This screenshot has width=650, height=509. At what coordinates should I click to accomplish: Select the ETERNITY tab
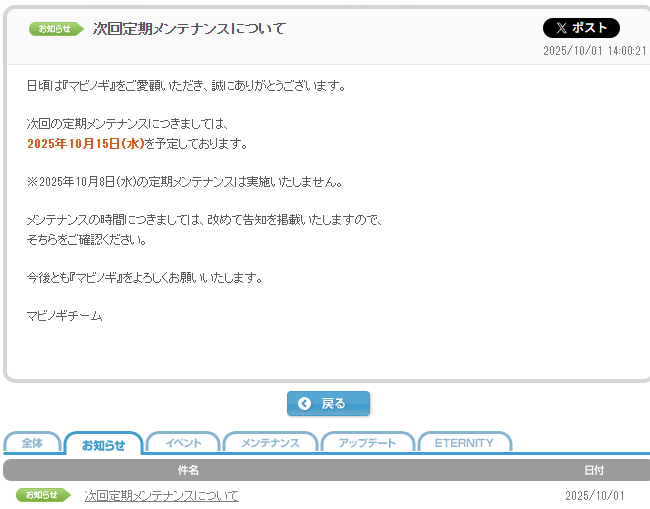click(464, 443)
